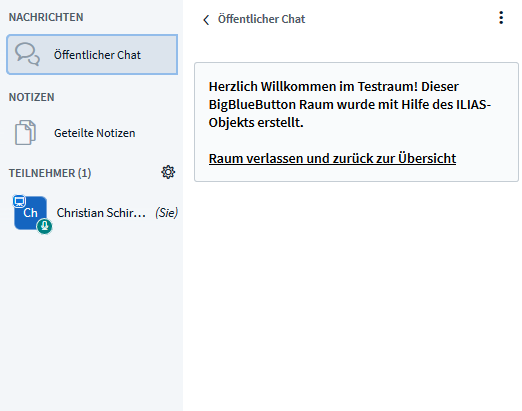
Task: Open Geteilte Notizen
Action: [92, 133]
